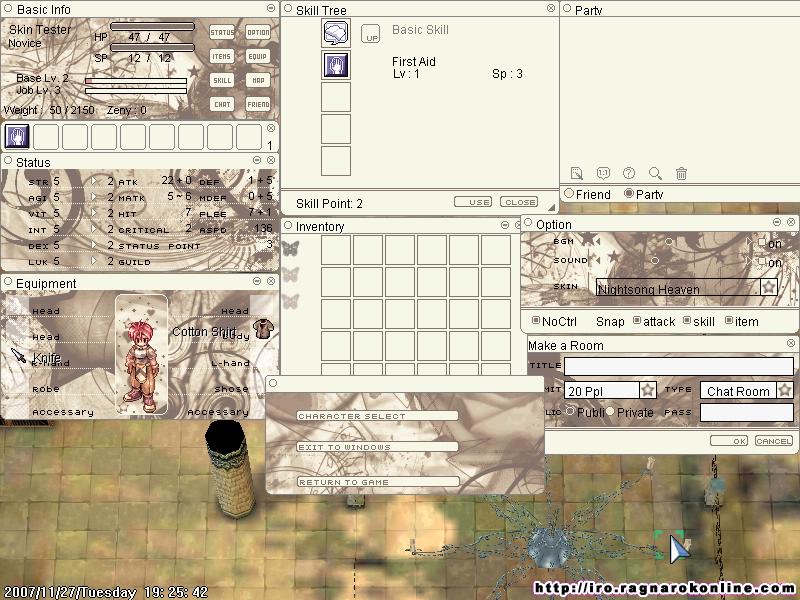800x600 pixels.
Task: Toggle the NoCtrl checkbox
Action: point(536,320)
